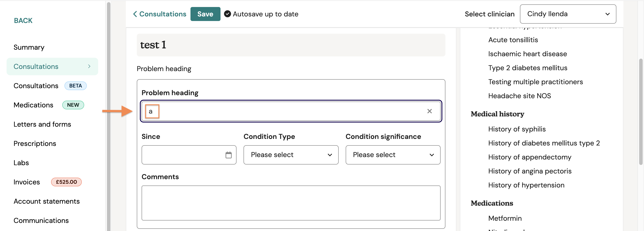The height and width of the screenshot is (231, 644).
Task: Click the Consultations chevron arrow in the sidebar
Action: tap(89, 66)
